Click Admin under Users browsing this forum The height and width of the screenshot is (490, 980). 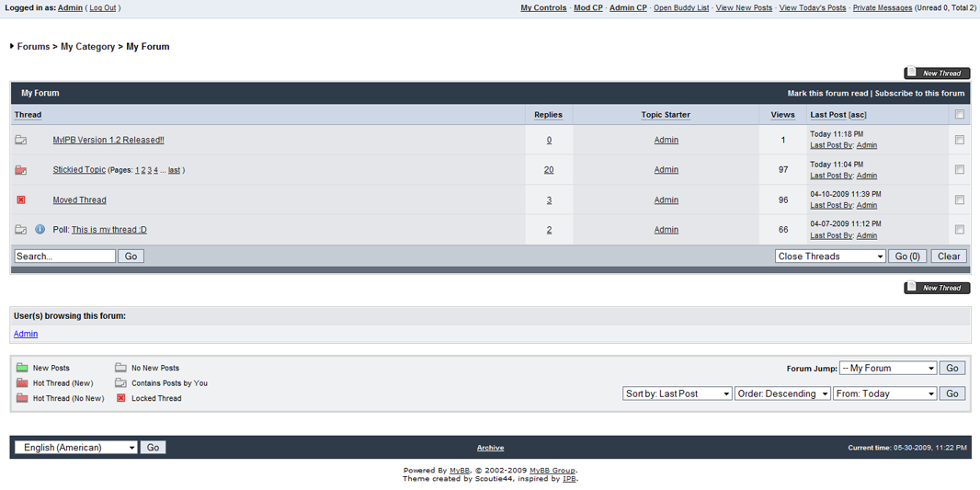pyautogui.click(x=26, y=334)
